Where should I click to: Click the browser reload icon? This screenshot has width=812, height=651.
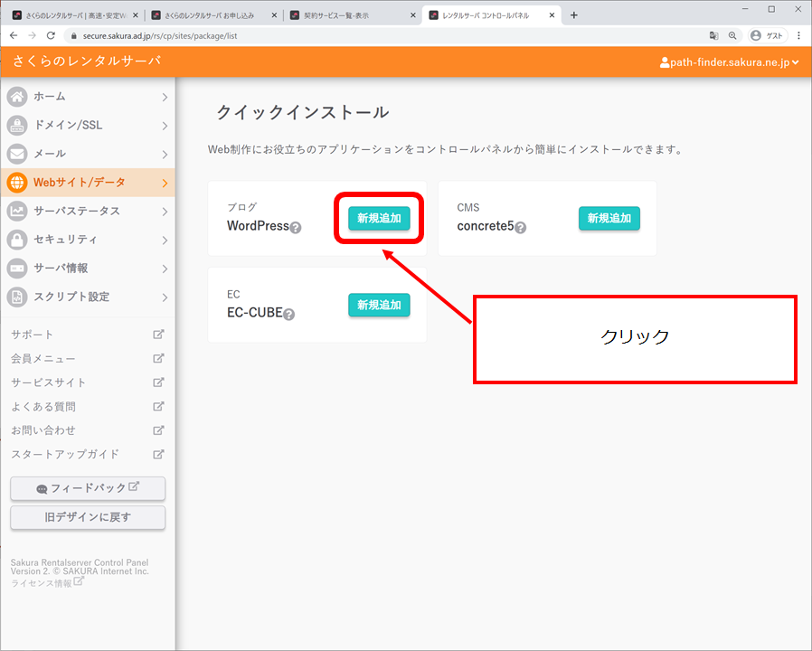(x=51, y=35)
